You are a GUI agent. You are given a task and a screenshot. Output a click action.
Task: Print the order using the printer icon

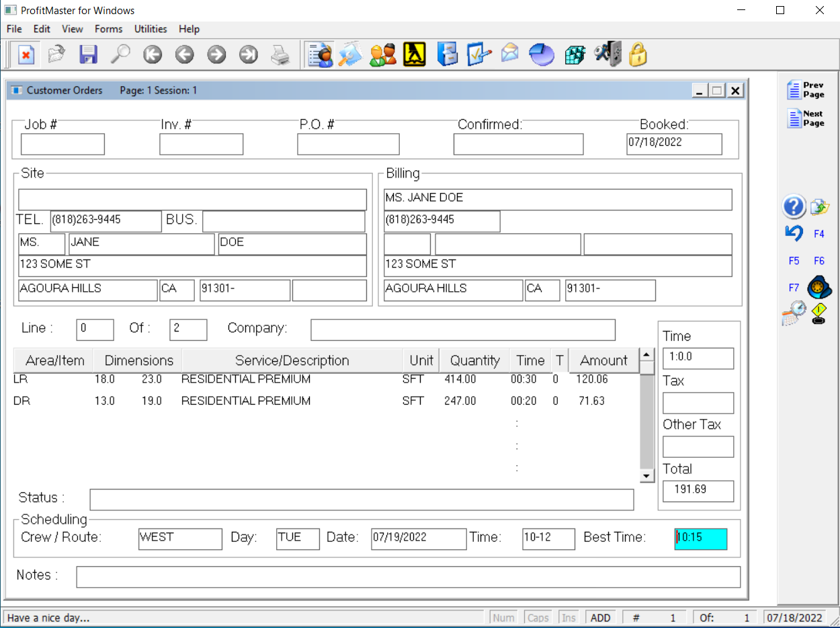pyautogui.click(x=280, y=54)
